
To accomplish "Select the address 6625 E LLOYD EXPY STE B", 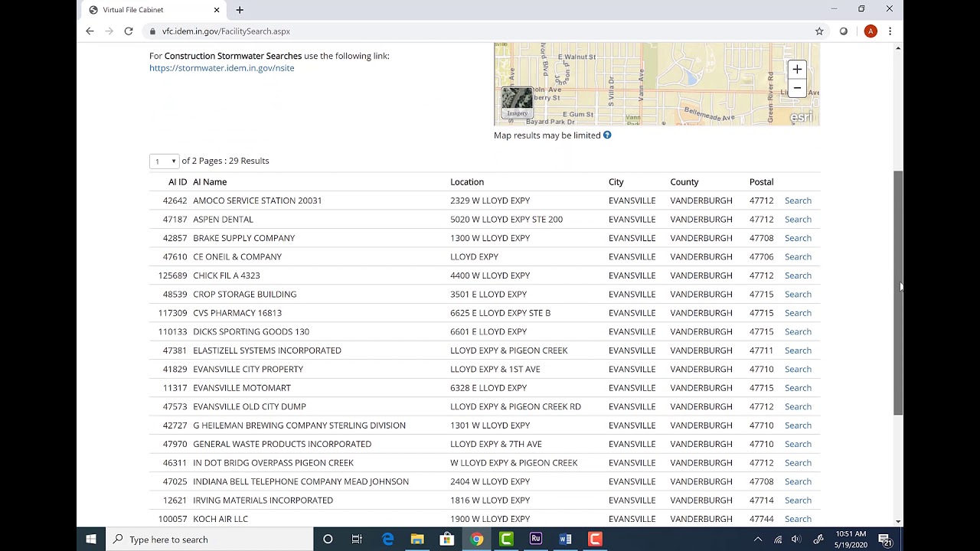I will 500,313.
